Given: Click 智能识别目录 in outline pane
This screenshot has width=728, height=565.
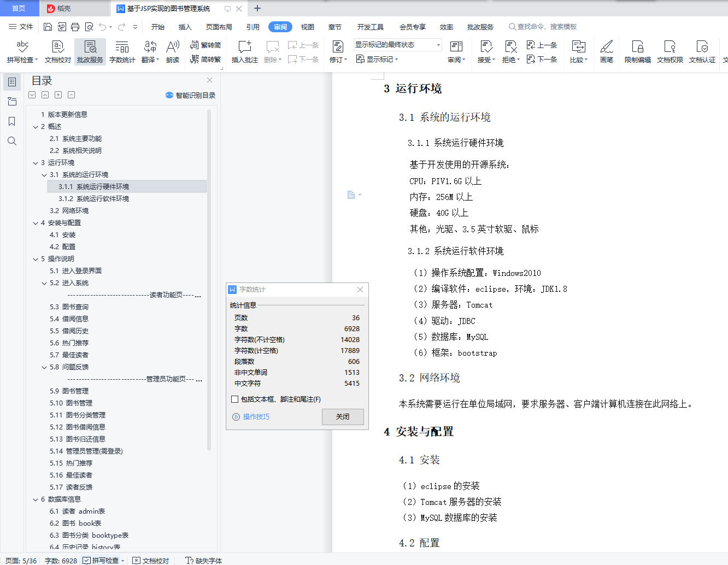Looking at the screenshot, I should tap(191, 95).
